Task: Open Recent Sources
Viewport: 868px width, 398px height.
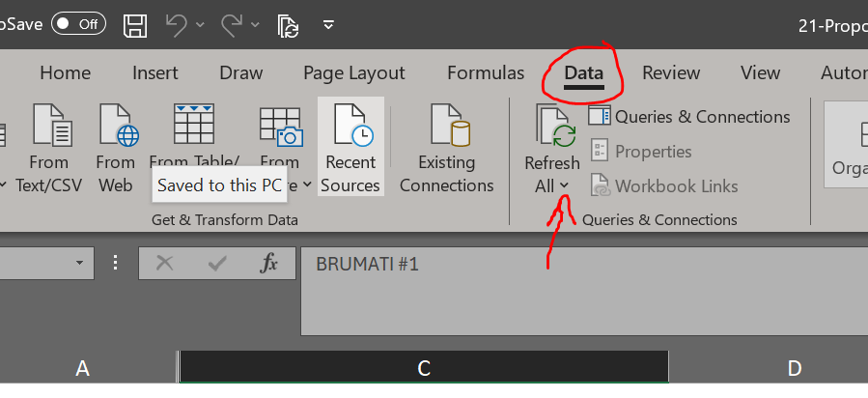Action: click(350, 145)
